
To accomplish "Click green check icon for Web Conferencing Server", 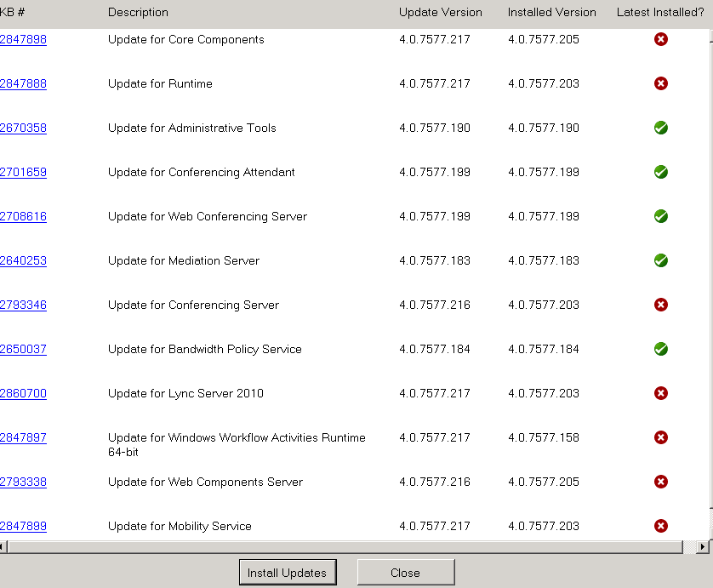I will click(x=661, y=216).
